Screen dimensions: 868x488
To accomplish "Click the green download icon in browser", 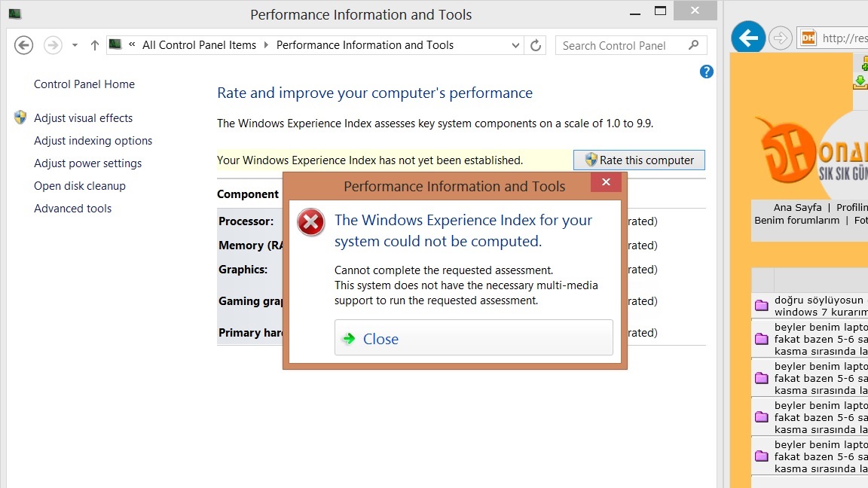I will [x=860, y=82].
